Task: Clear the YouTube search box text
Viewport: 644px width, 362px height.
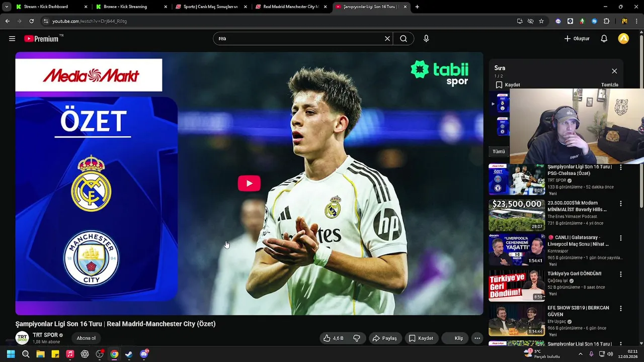Action: click(387, 39)
